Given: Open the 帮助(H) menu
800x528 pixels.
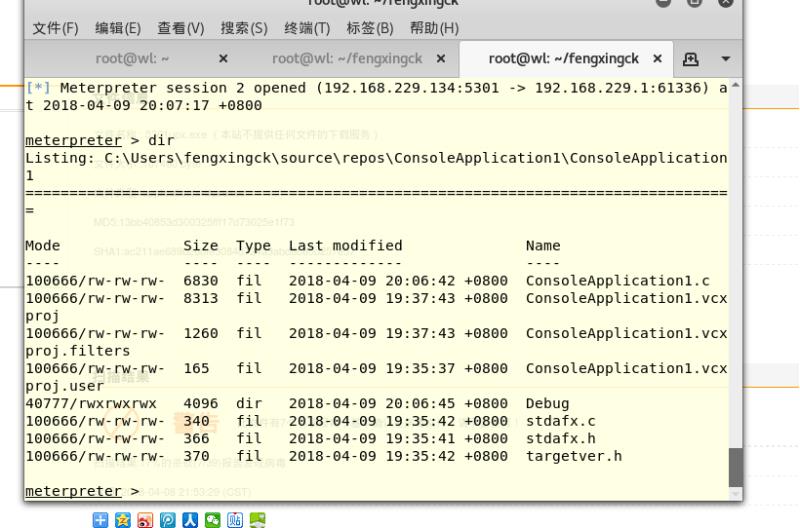Looking at the screenshot, I should pyautogui.click(x=434, y=28).
